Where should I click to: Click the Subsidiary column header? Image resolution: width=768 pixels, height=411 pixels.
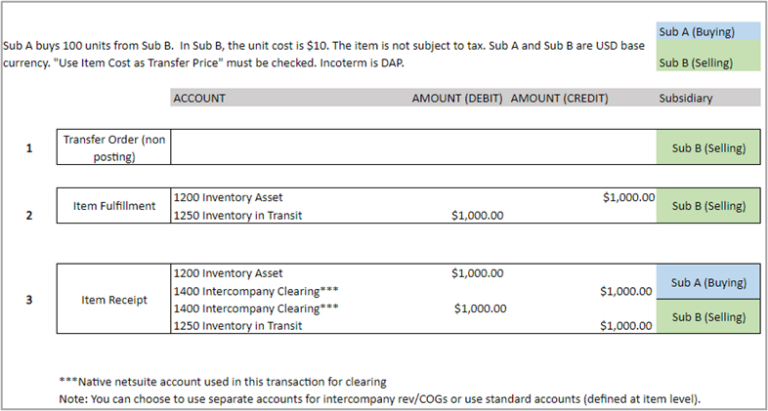[x=686, y=98]
